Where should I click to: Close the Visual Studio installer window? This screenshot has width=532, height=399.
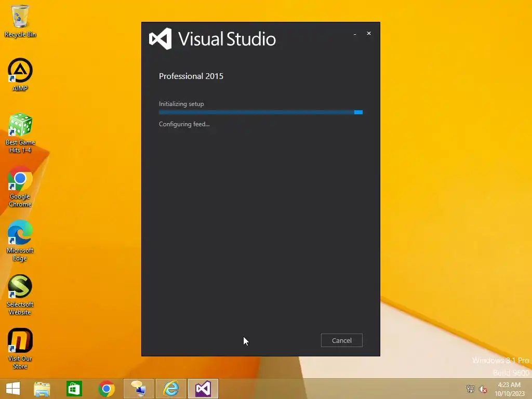click(369, 33)
